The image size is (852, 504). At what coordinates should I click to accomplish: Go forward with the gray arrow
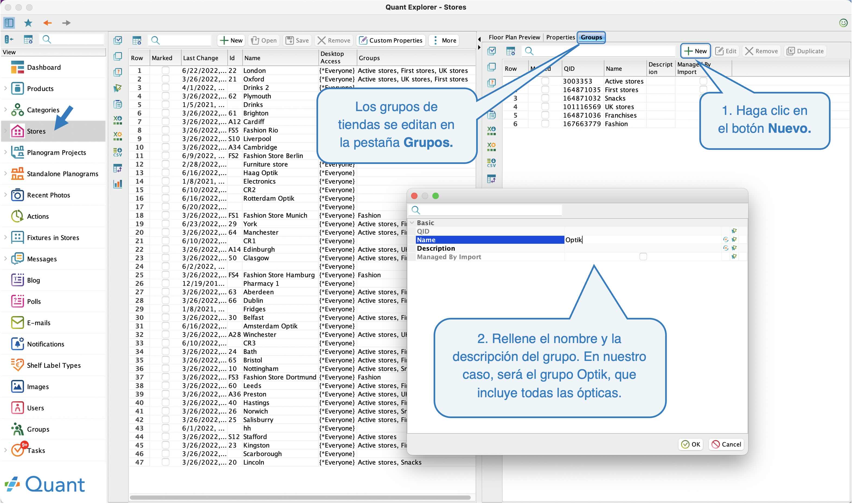[66, 23]
